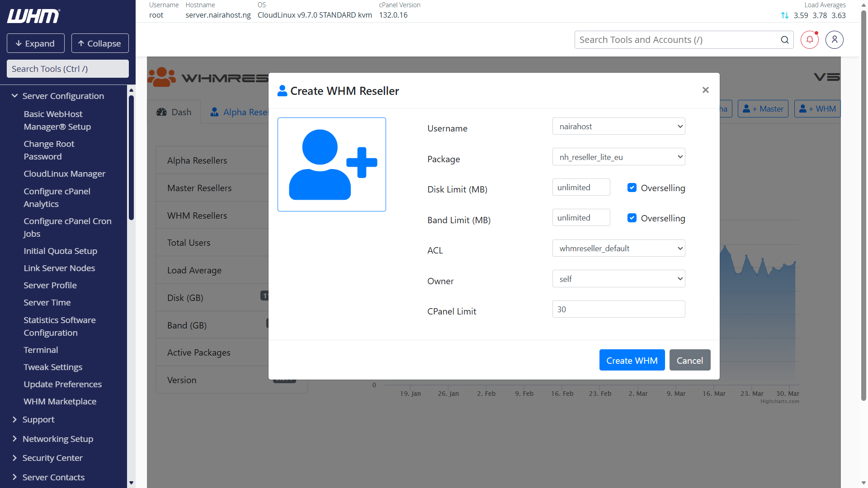This screenshot has height=488, width=868.
Task: Open the user account profile icon
Action: click(835, 40)
